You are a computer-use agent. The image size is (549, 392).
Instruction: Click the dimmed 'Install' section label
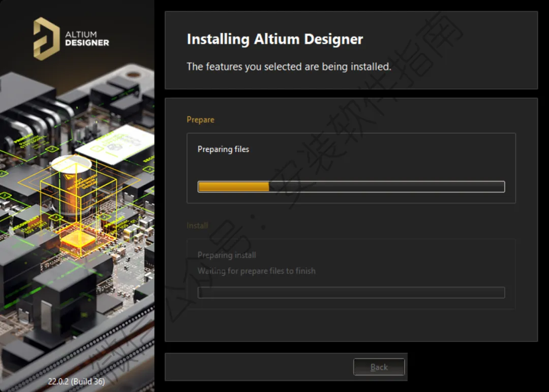(197, 226)
